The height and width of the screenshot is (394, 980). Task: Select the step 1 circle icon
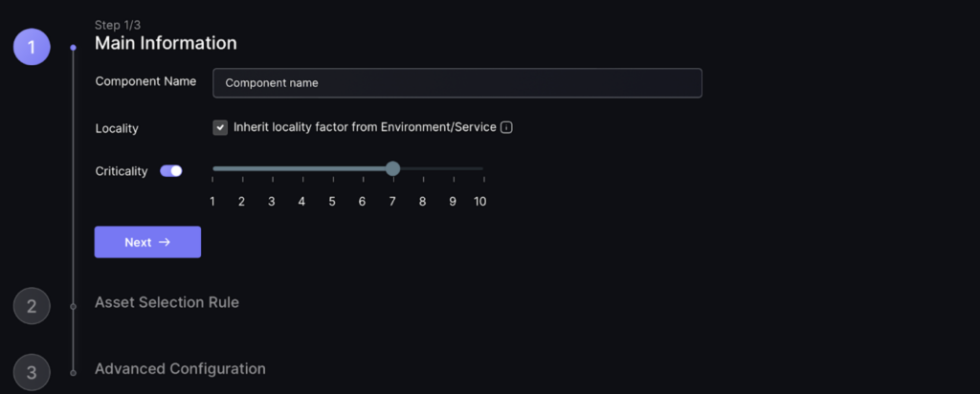(x=32, y=47)
